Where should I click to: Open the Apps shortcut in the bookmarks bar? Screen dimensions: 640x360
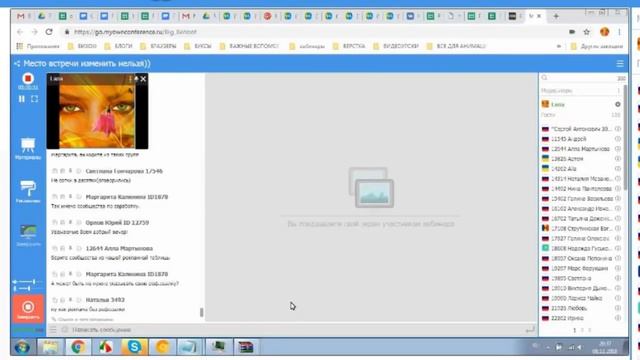point(38,46)
